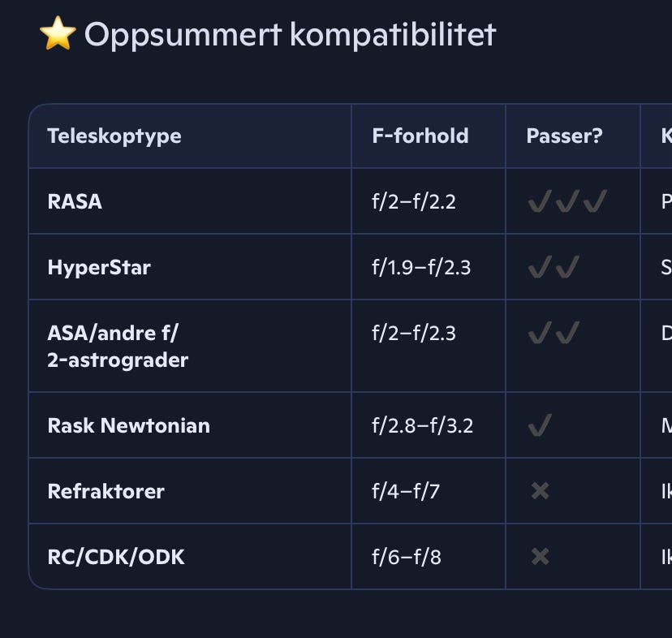The image size is (672, 638).
Task: Click the f/1.9–f/2.3 ratio value
Action: point(422,267)
